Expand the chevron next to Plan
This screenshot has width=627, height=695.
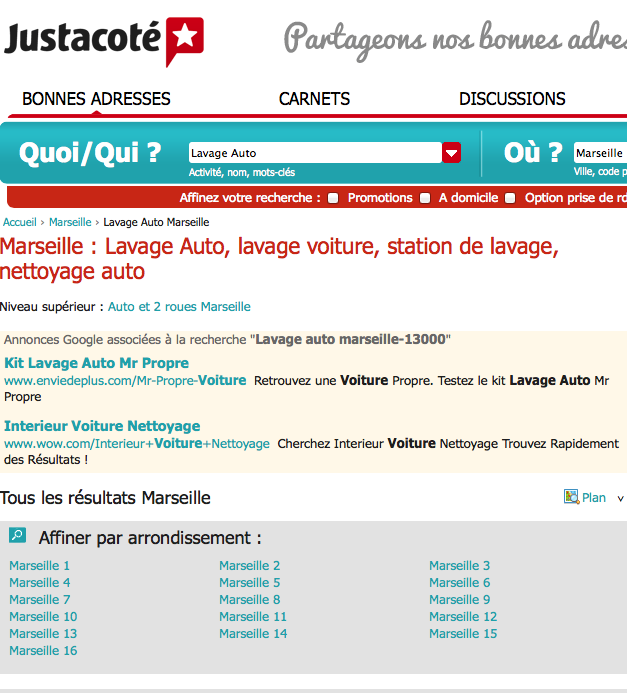point(620,498)
